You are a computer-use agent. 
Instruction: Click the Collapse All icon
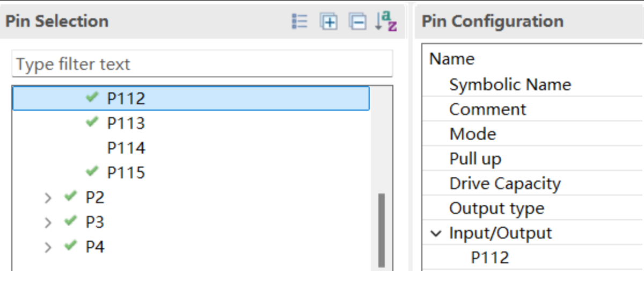click(x=357, y=21)
